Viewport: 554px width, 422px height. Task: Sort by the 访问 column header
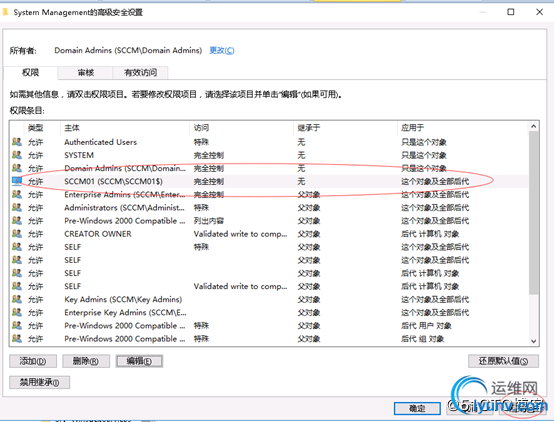[x=242, y=128]
